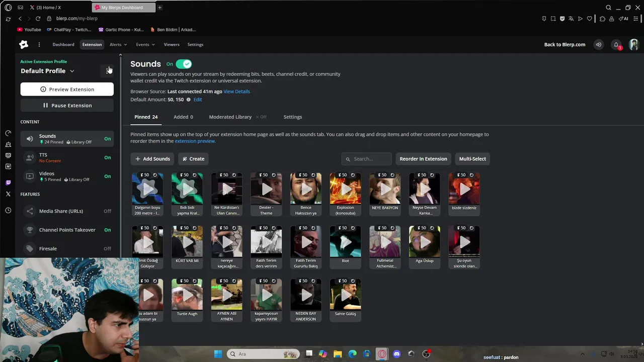Toggle the Sounds row On status
The height and width of the screenshot is (362, 644).
pyautogui.click(x=108, y=139)
